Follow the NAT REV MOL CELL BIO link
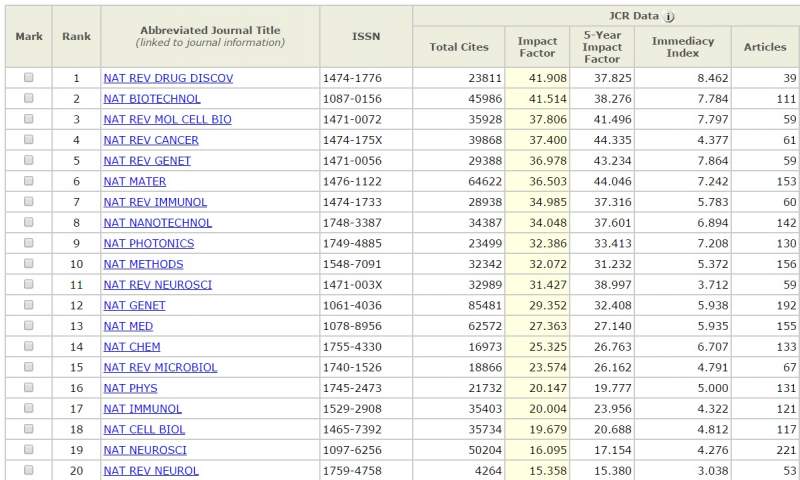Image resolution: width=800 pixels, height=480 pixels. (167, 119)
